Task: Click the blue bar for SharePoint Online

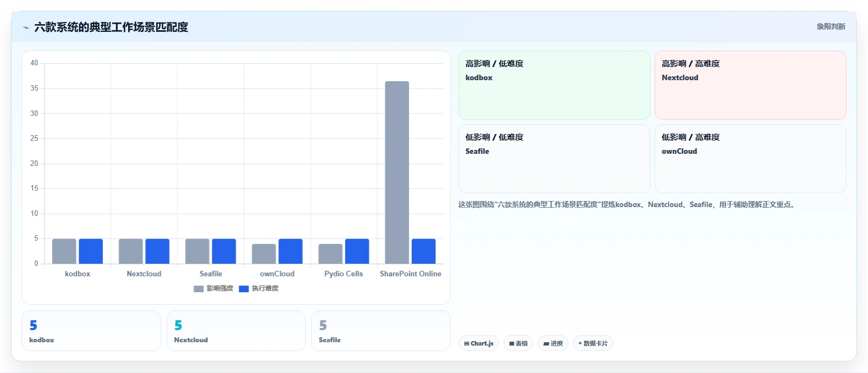Action: point(423,251)
